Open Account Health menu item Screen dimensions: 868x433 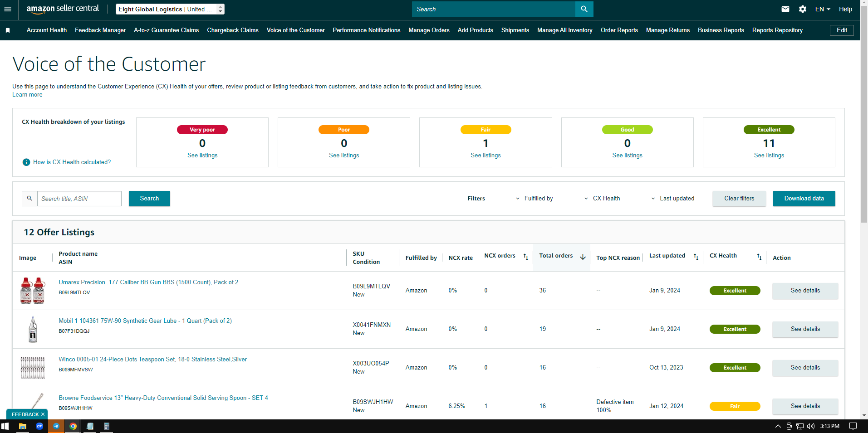click(x=47, y=30)
